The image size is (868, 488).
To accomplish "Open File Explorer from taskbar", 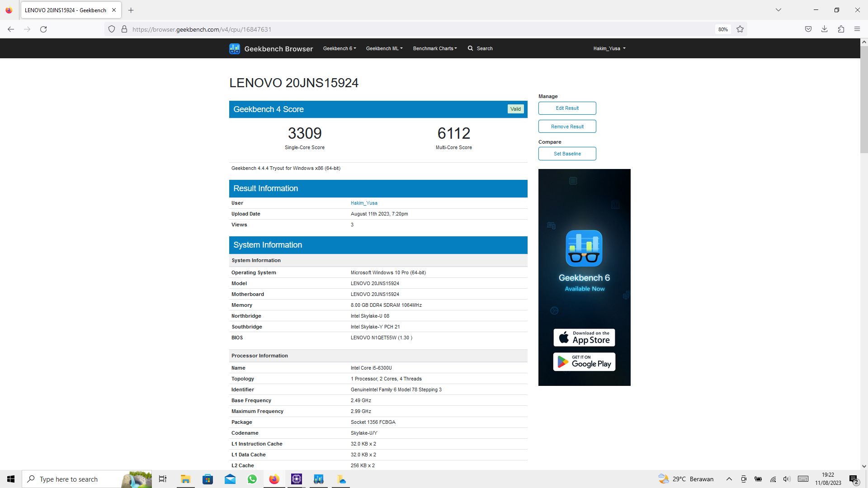I will click(185, 479).
